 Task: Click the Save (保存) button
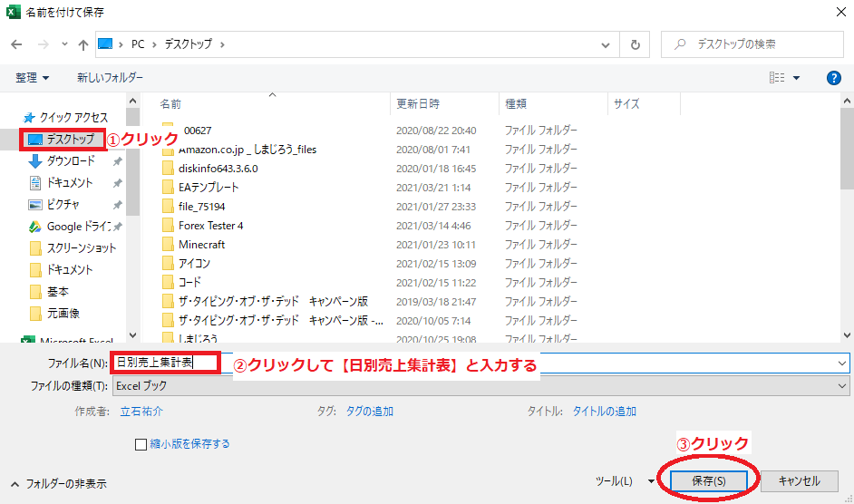[x=708, y=481]
